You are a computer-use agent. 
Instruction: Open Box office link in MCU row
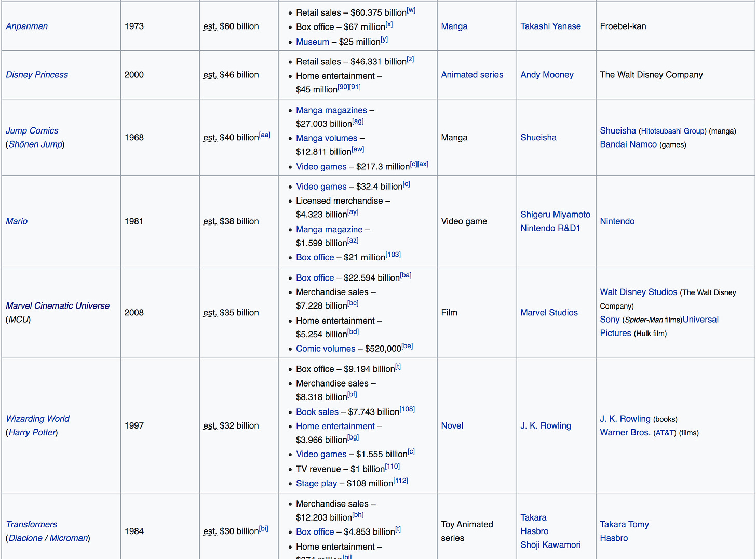coord(315,278)
